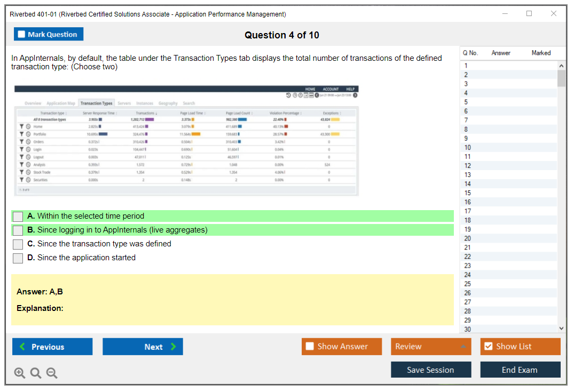Select question 4 in the question list
This screenshot has height=392, width=574.
466,93
